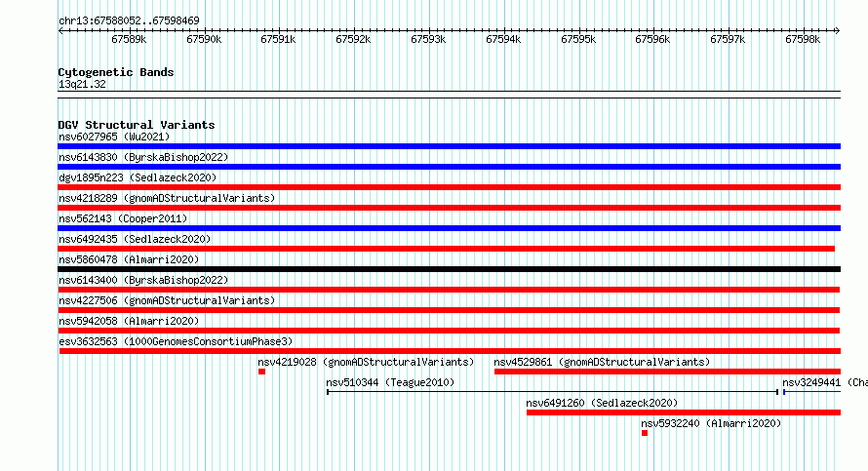Click the ruler's left arrowhead
Screen dimensions: 868x471
(60, 31)
